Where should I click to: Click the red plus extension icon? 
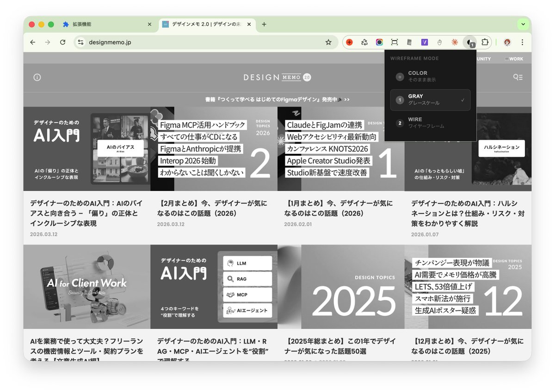[350, 42]
